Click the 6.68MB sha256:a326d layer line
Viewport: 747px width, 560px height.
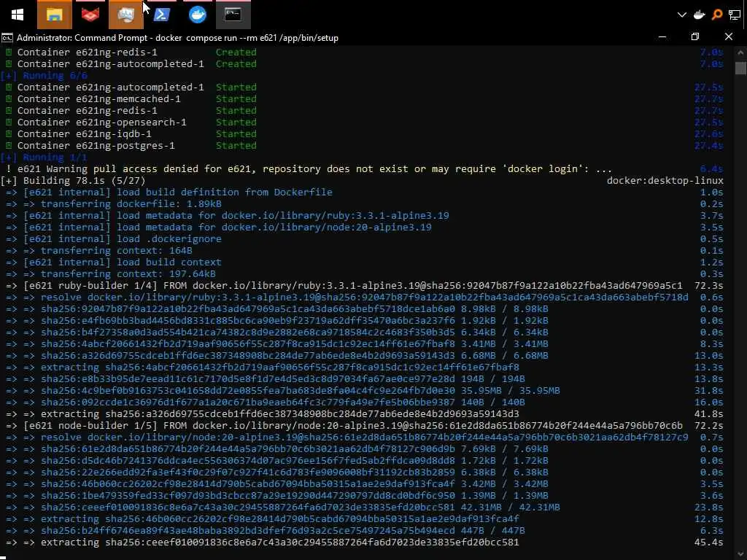(365, 356)
